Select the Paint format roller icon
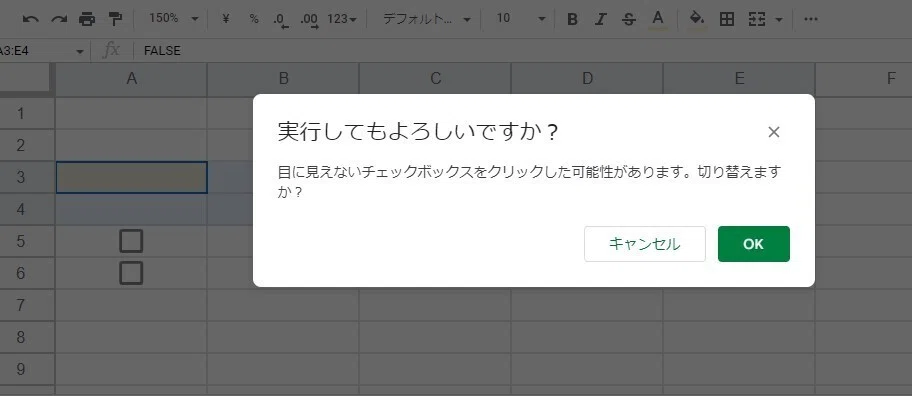Viewport: 912px width, 396px height. 115,19
